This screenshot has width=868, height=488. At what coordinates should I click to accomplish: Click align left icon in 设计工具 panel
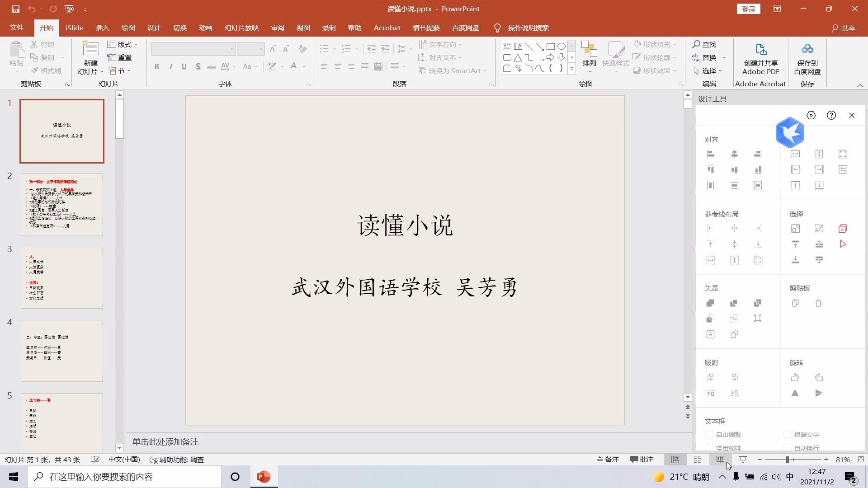pyautogui.click(x=711, y=154)
